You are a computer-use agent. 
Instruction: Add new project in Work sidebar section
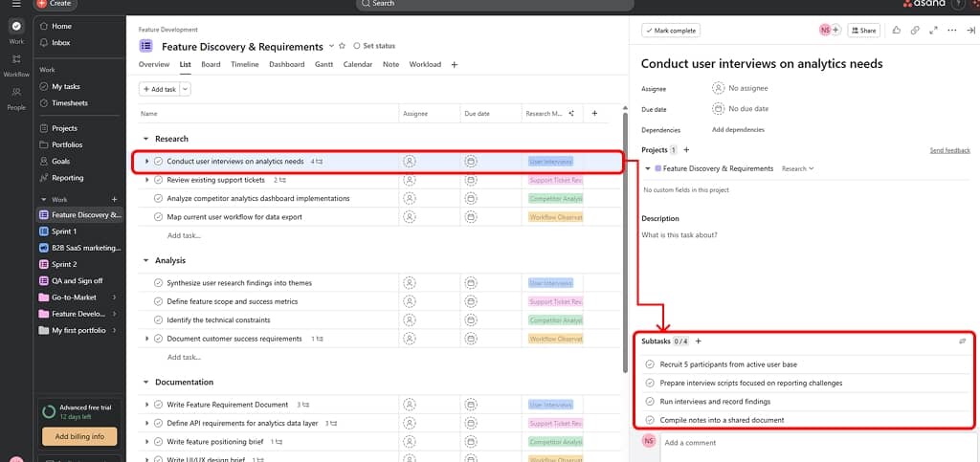[115, 200]
